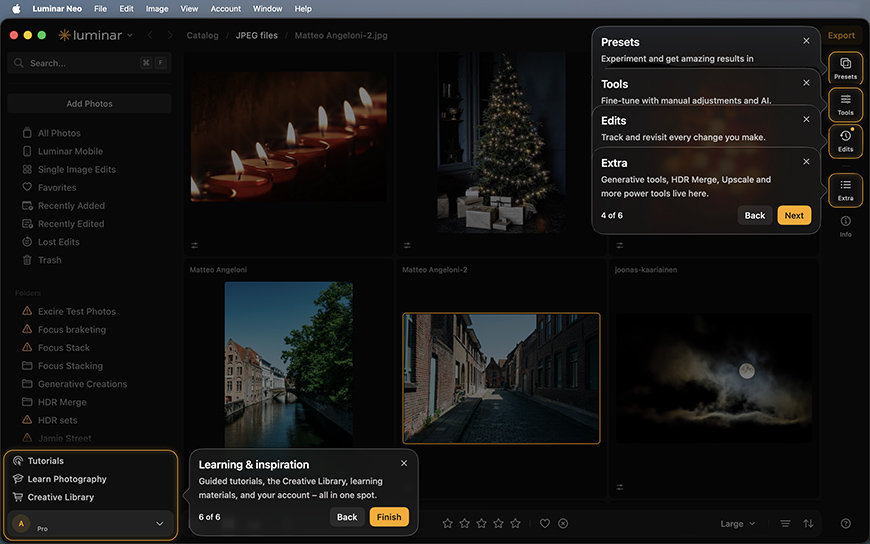This screenshot has width=870, height=544.
Task: Go back with the left navigation arrow
Action: pyautogui.click(x=150, y=35)
